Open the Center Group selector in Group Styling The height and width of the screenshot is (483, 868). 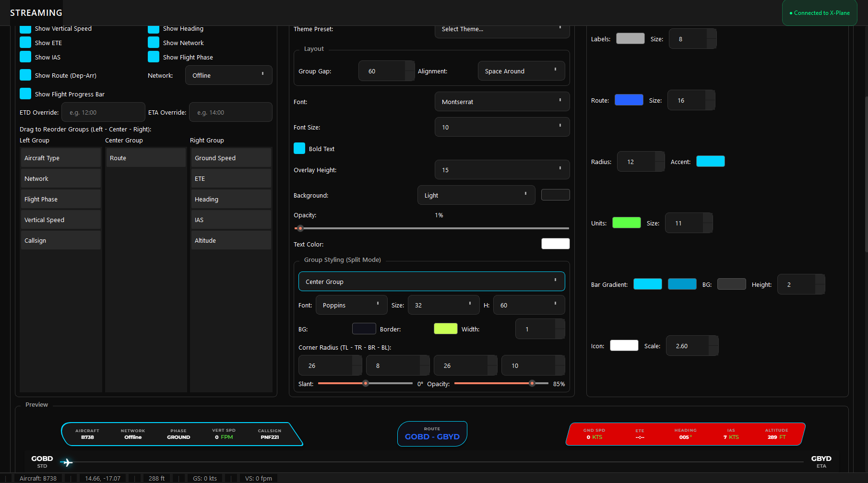pyautogui.click(x=431, y=281)
